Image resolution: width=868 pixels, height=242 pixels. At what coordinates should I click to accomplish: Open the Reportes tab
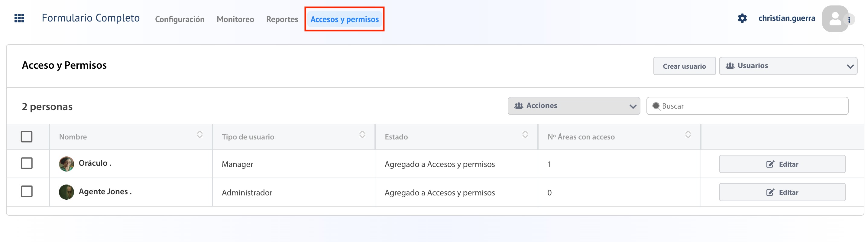(282, 19)
